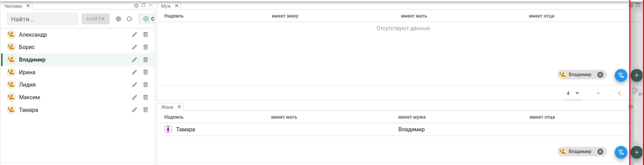
Task: Select Лидия in the list
Action: 78,84
